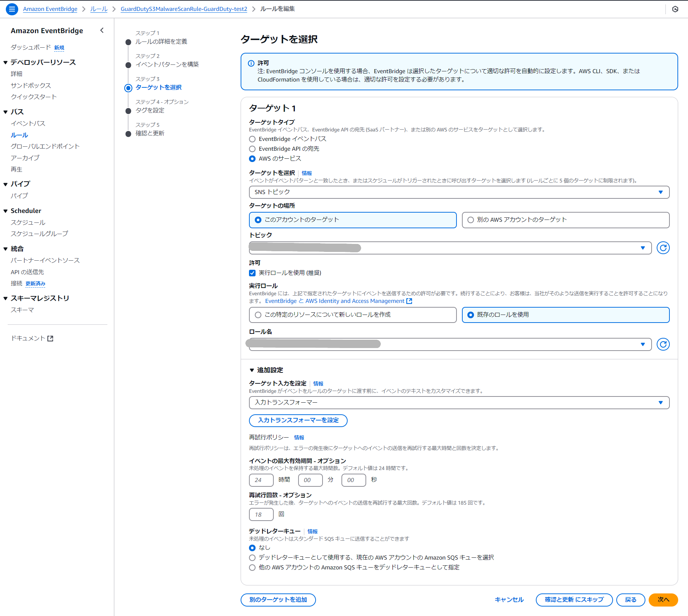Open スケジュールグループ in sidebar

pos(39,234)
